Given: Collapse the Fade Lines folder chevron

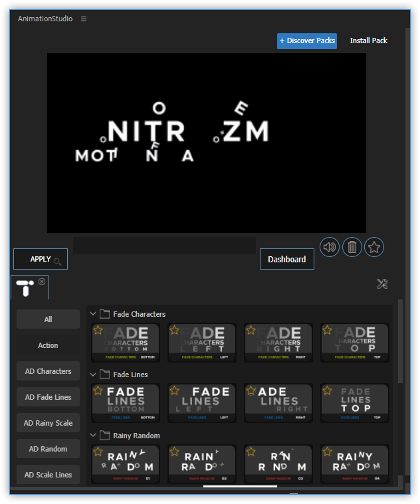Looking at the screenshot, I should click(x=93, y=374).
